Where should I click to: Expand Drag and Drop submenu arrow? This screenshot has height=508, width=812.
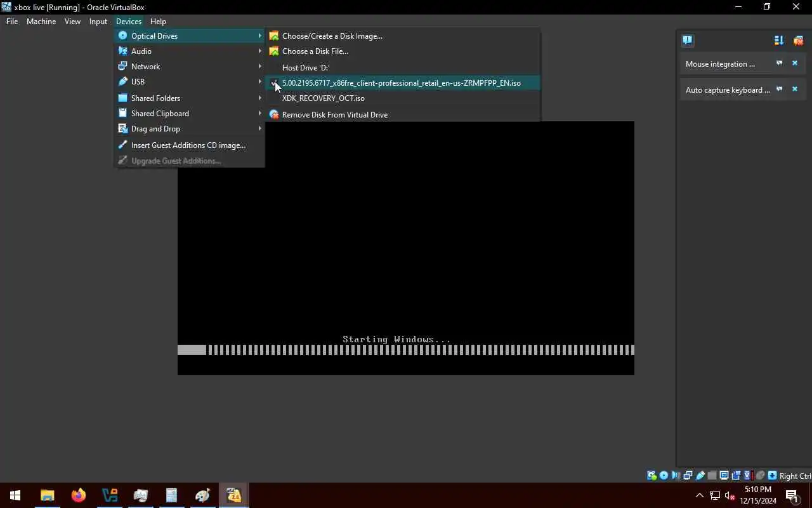(x=259, y=128)
